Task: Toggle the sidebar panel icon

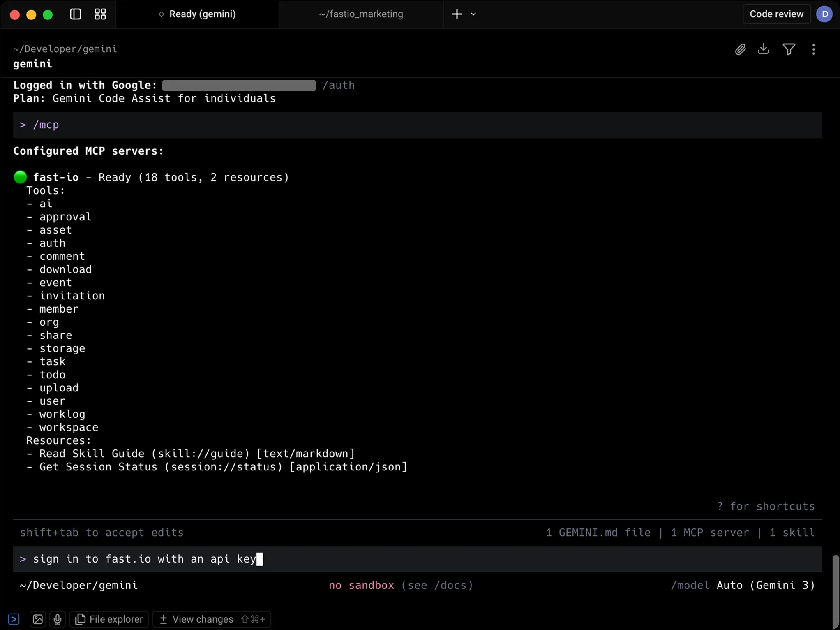Action: pyautogui.click(x=75, y=14)
